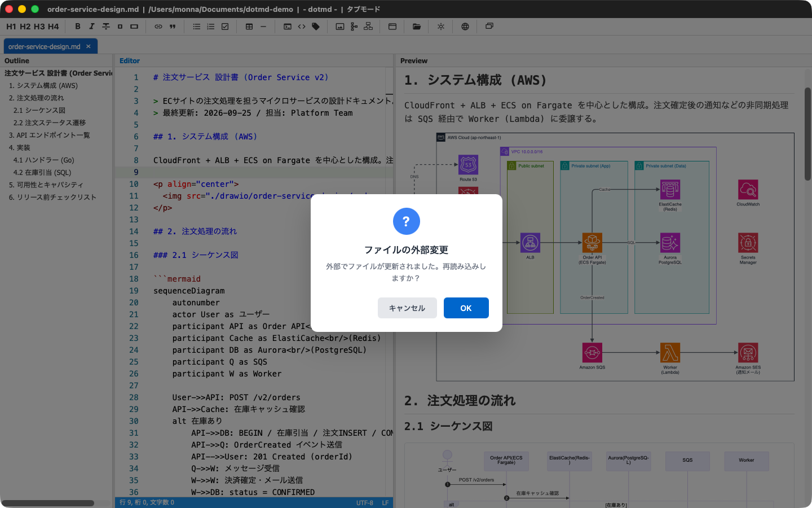
Task: Click the AWS architecture diagram in the preview
Action: (x=615, y=257)
